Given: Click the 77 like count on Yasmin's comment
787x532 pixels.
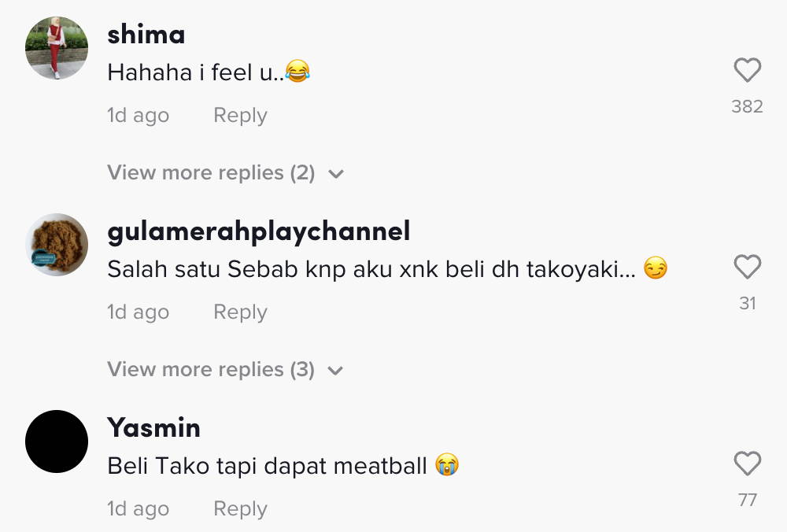Looking at the screenshot, I should [x=747, y=500].
